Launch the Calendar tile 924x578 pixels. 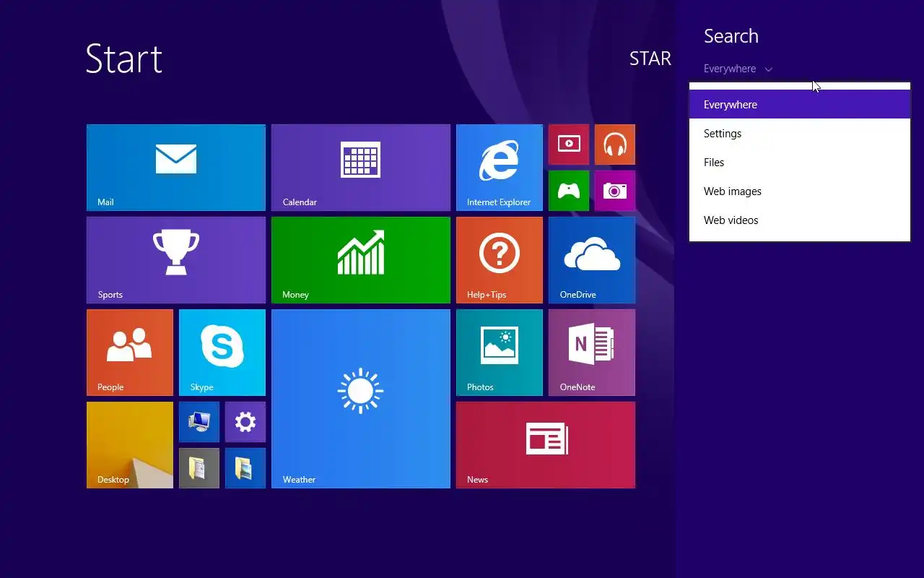pos(361,168)
